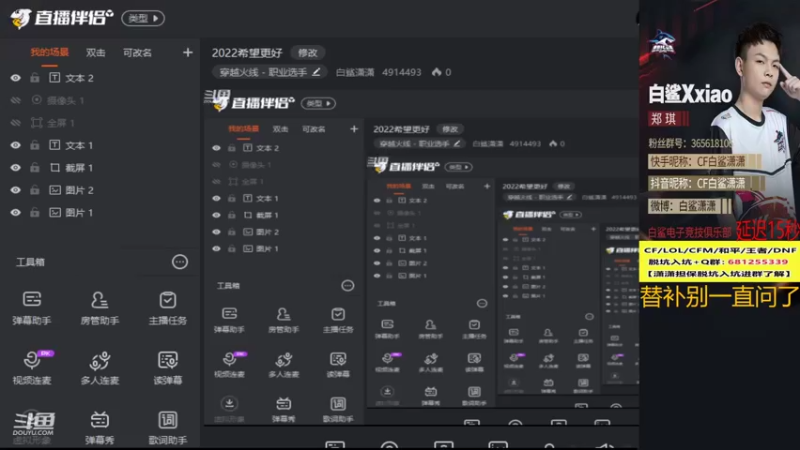Click the pencil icon beside 穿越火线 - 职业选手
800x450 pixels.
point(316,72)
